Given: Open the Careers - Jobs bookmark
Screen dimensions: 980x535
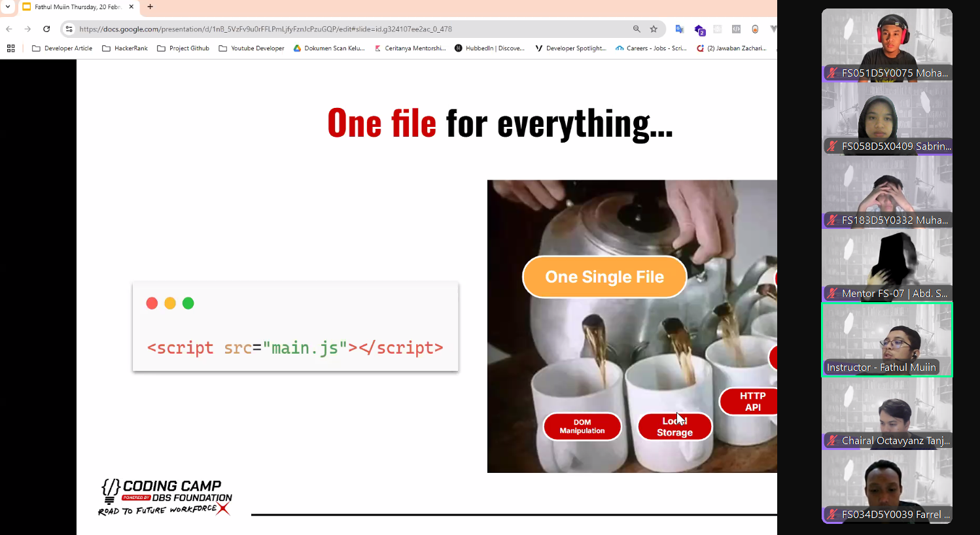Looking at the screenshot, I should tap(651, 48).
